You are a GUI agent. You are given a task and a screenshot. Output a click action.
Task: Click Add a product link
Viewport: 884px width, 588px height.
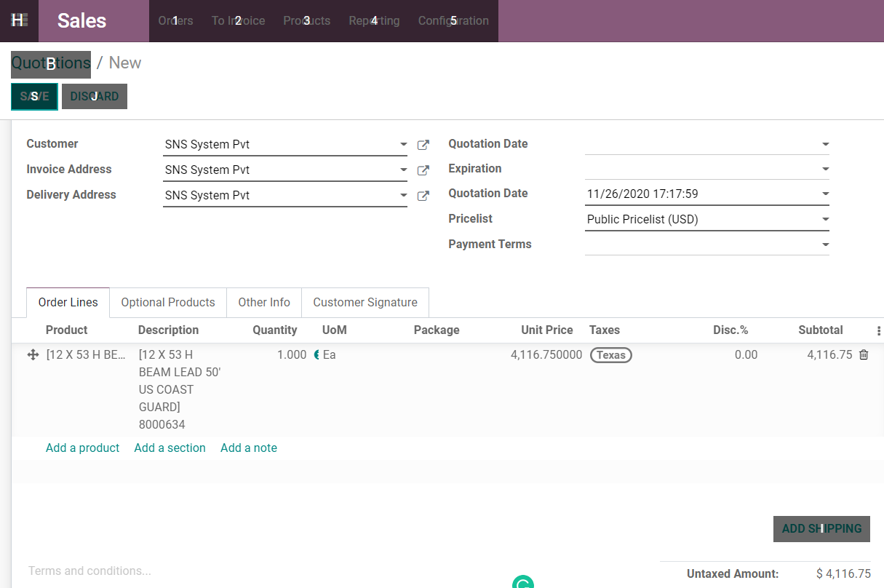(82, 448)
